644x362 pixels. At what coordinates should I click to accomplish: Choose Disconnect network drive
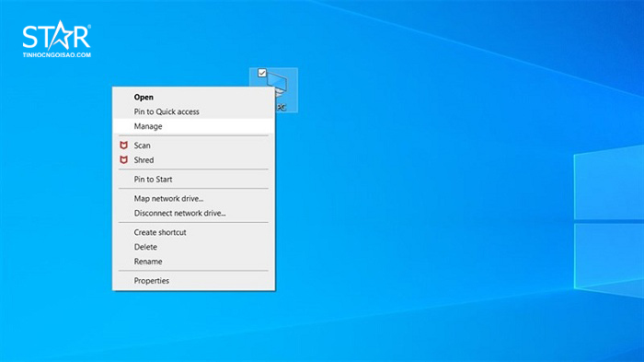193,213
